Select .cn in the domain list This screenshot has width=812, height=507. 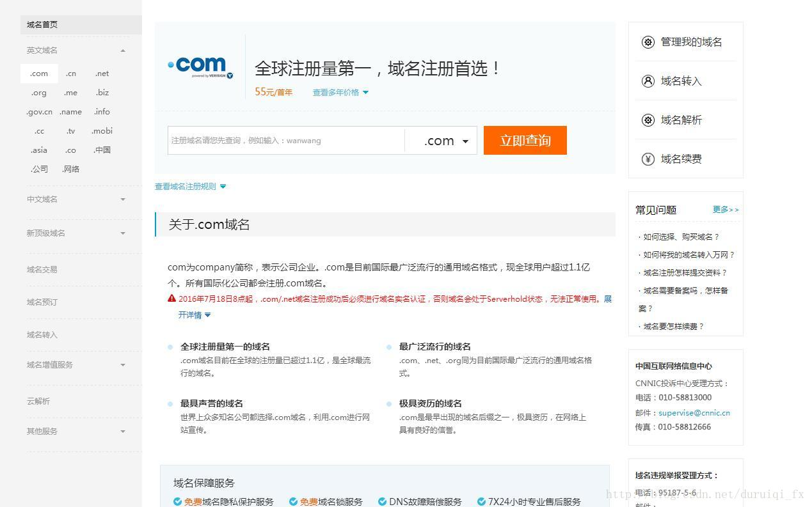pos(71,74)
